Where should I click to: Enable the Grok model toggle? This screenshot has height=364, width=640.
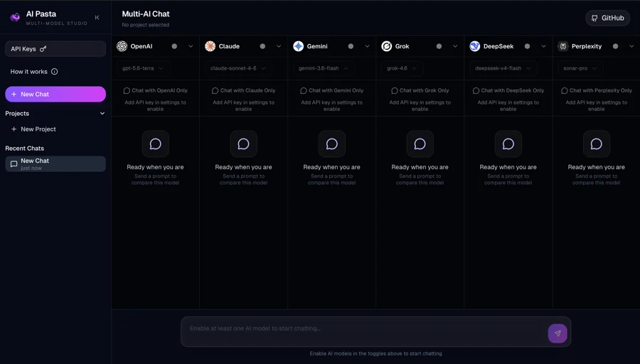439,46
